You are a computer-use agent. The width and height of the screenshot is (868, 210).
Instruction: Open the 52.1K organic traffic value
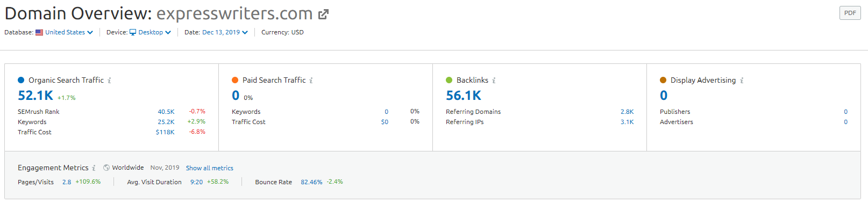(35, 96)
